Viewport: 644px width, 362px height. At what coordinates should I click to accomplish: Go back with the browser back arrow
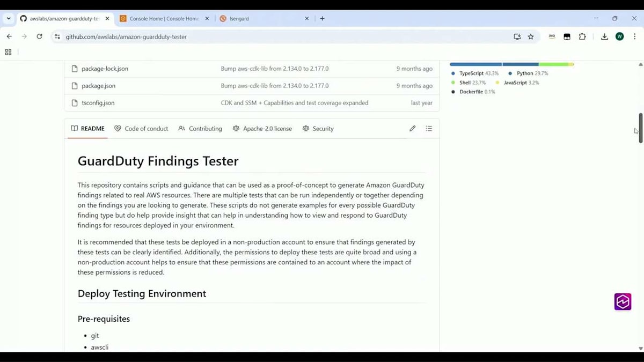pyautogui.click(x=9, y=36)
